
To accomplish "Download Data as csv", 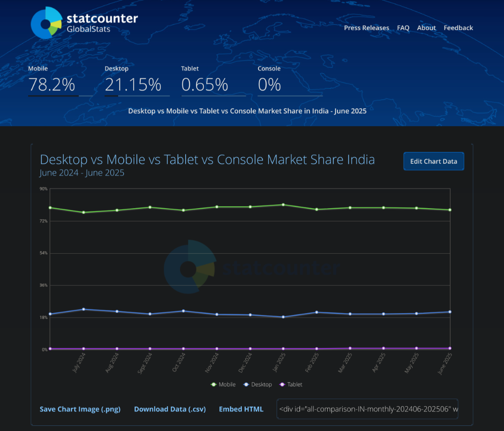I will click(170, 409).
